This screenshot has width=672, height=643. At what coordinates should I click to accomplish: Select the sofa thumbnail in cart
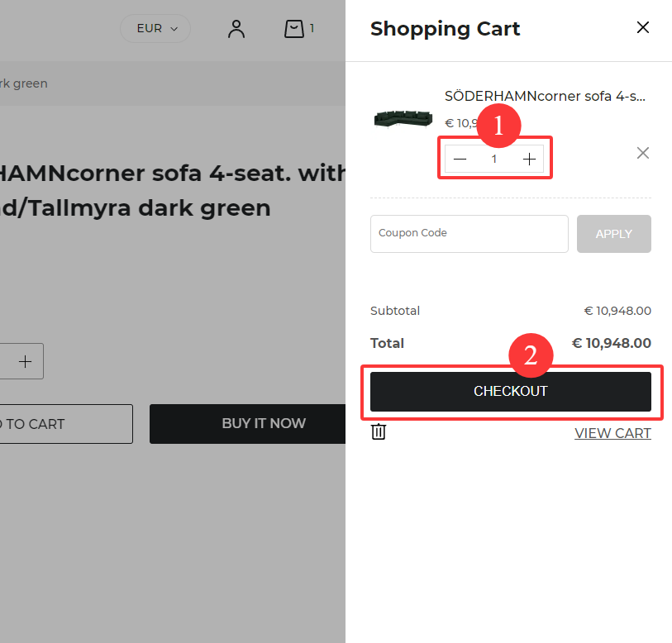tap(403, 119)
